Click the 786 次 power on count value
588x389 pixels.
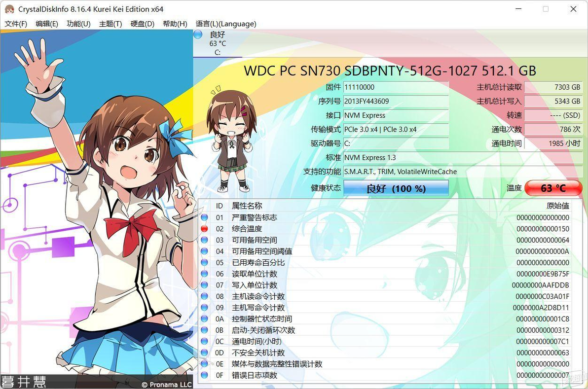(553, 129)
